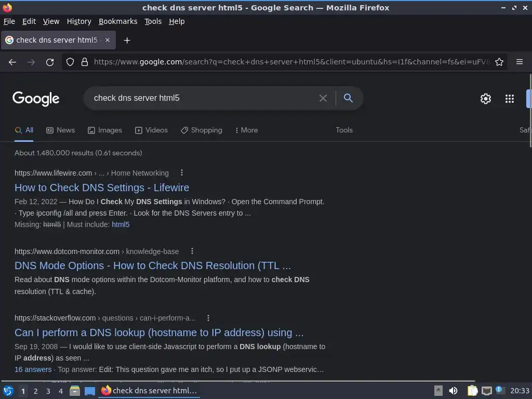Switch to workspace 4

pos(61,391)
